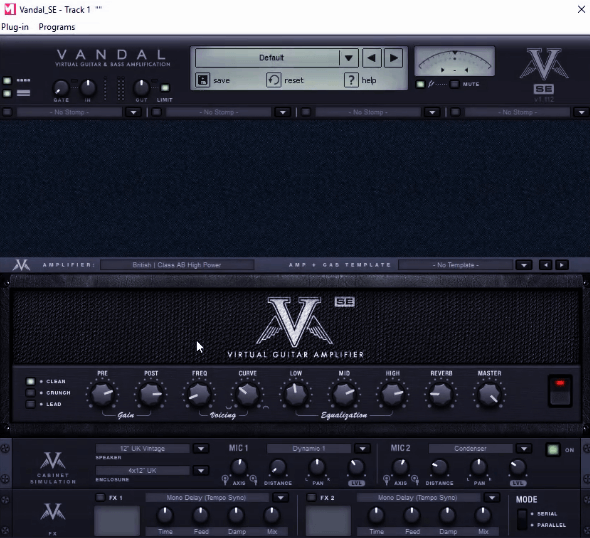Image resolution: width=590 pixels, height=538 pixels.
Task: Click the MIC 2 right axis microphone icon
Action: pos(415,480)
